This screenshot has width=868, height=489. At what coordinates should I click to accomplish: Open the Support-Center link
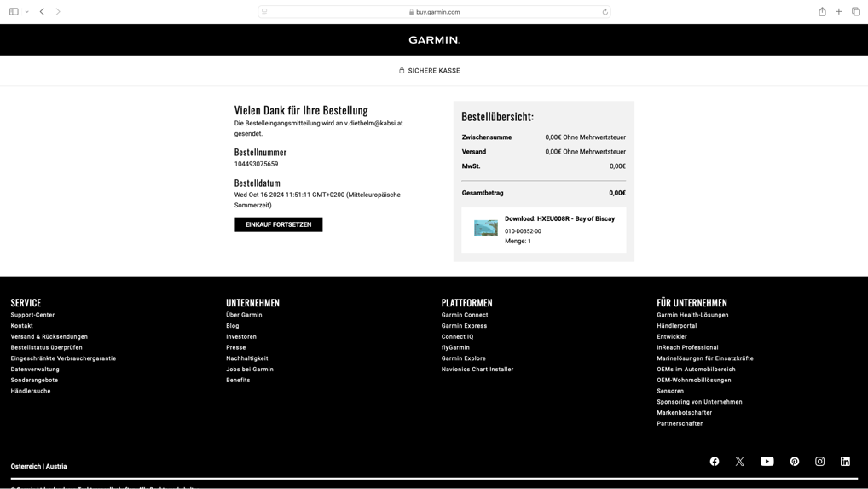[32, 315]
